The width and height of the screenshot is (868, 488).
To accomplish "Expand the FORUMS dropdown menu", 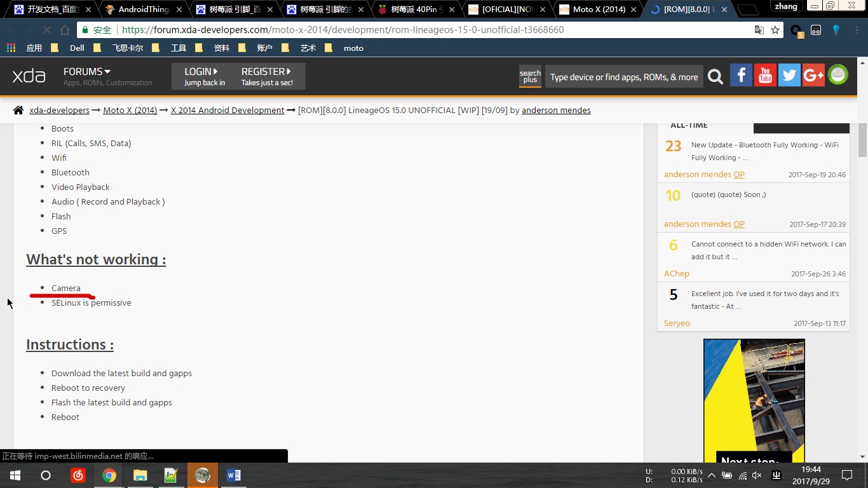I will 87,72.
